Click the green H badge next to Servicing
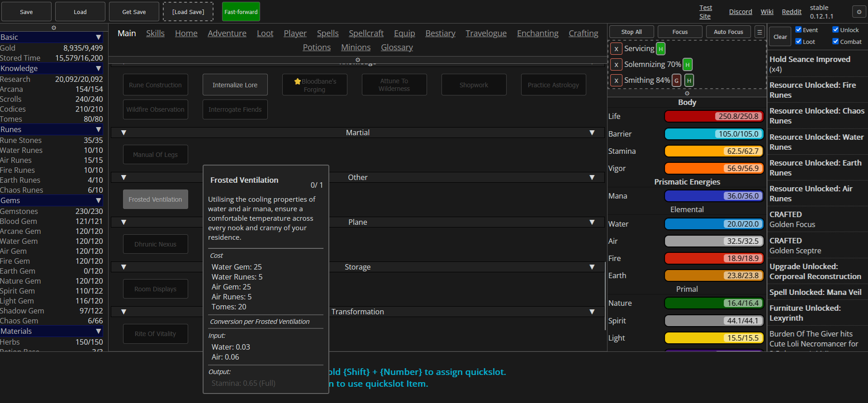Screen dimensions: 868x403 pos(661,49)
